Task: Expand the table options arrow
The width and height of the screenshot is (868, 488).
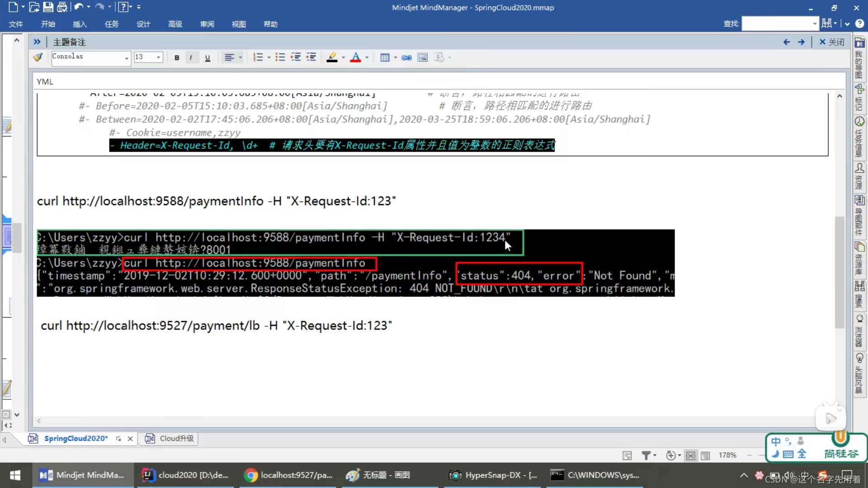Action: click(396, 57)
